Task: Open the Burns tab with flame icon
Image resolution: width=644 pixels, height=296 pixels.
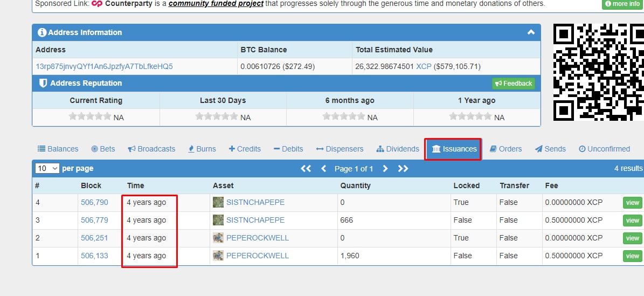Action: (202, 149)
